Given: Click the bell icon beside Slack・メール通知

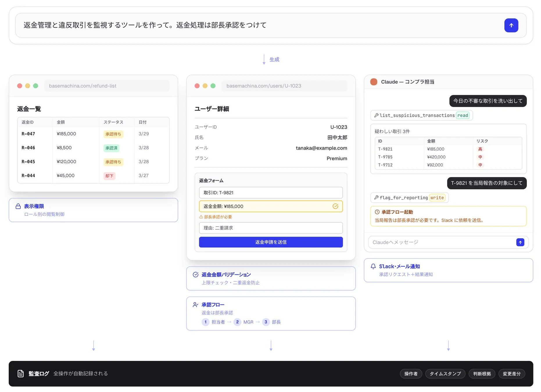Looking at the screenshot, I should (x=373, y=266).
